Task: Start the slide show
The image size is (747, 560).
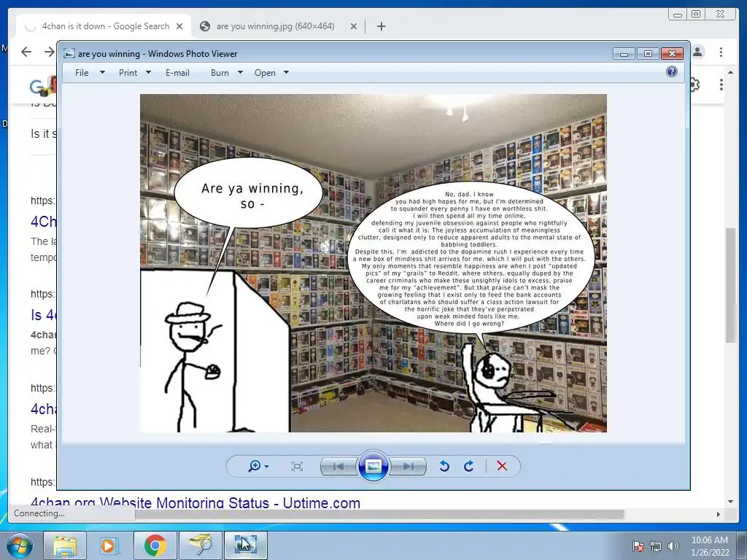Action: [x=373, y=466]
